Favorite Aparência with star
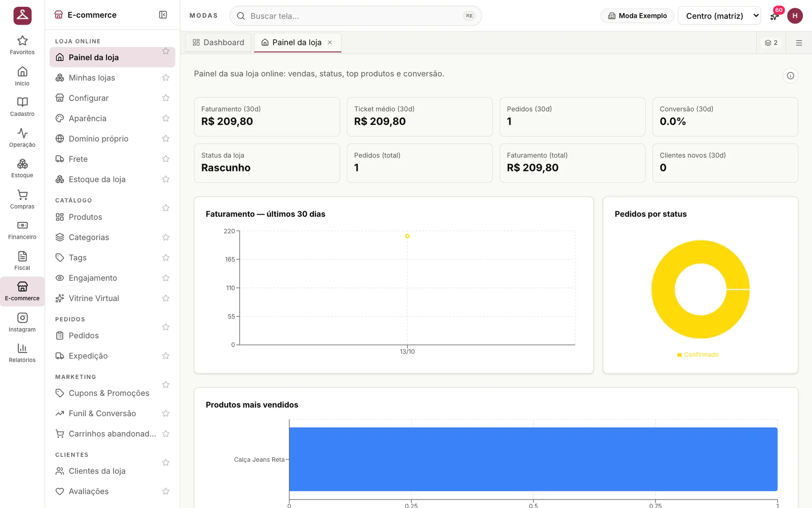Viewport: 812px width, 508px height. point(166,118)
